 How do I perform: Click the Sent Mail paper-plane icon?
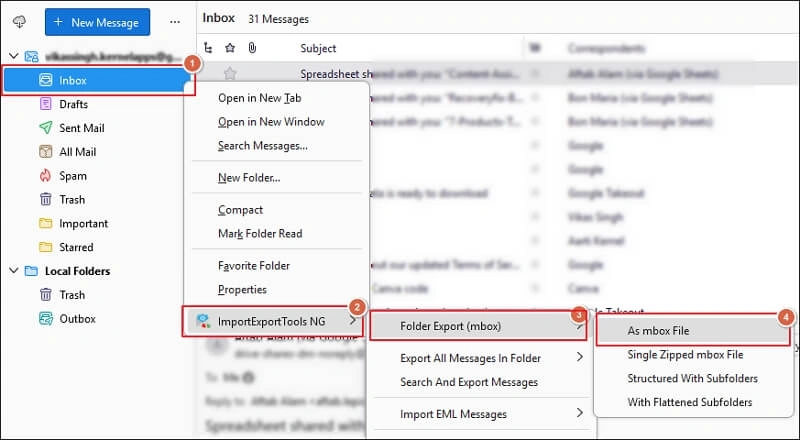pos(45,128)
